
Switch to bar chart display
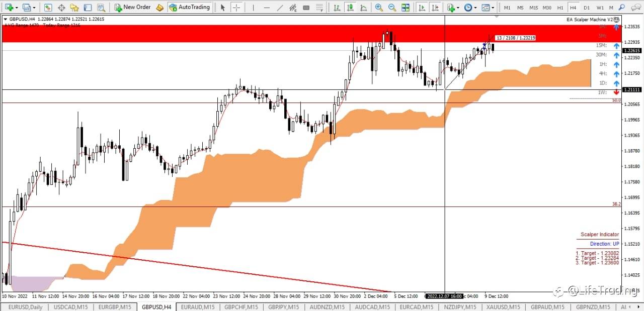coord(337,8)
